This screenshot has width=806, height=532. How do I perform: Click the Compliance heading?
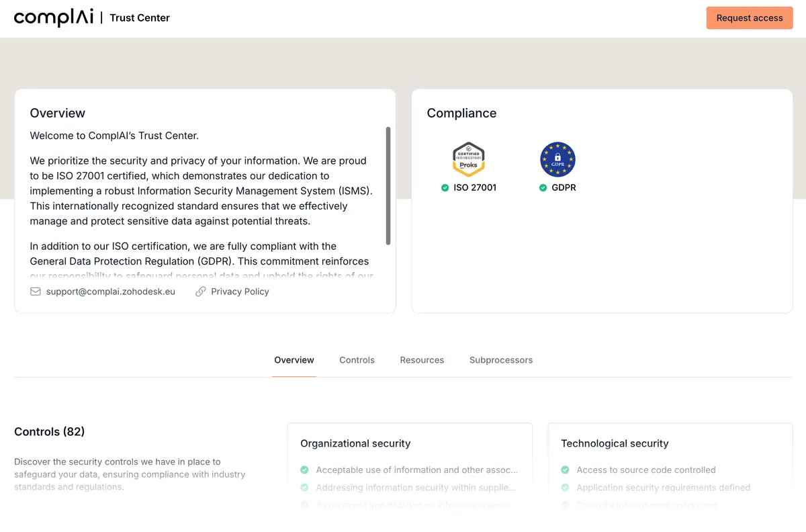(461, 114)
